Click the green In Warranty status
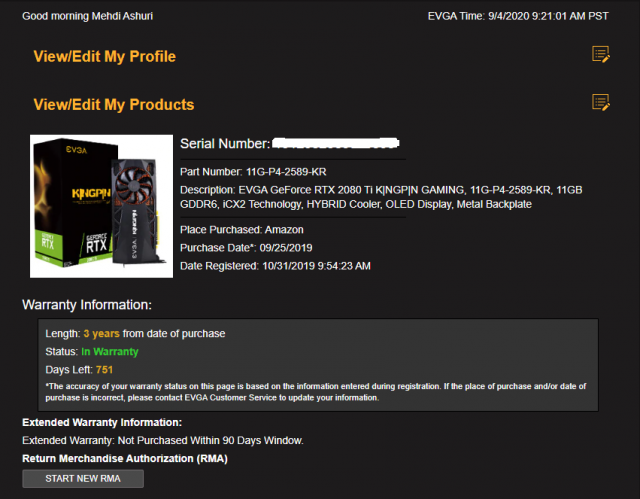Viewport: 640px width, 499px height. pyautogui.click(x=110, y=352)
